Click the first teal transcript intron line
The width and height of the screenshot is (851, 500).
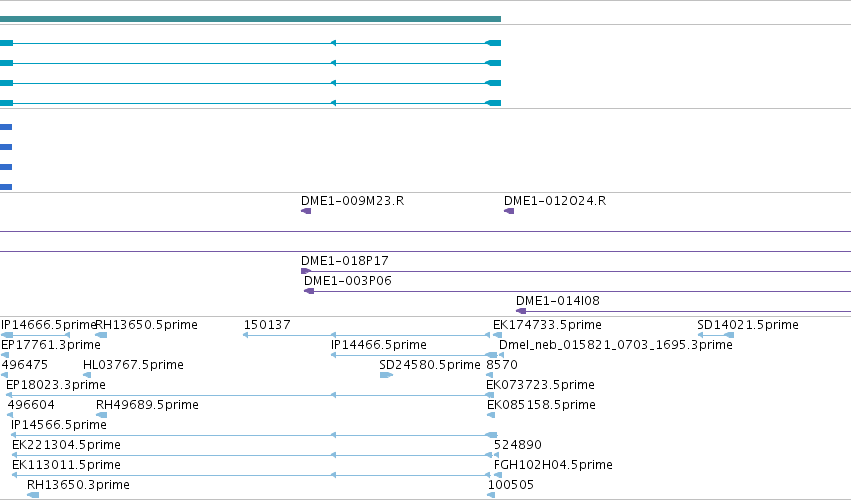(250, 43)
